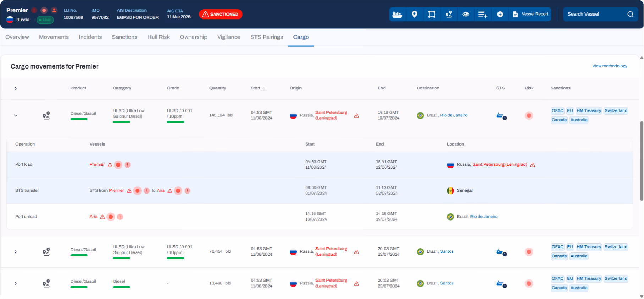Expand all rows via header chevron
Image resolution: width=644 pixels, height=299 pixels.
(x=16, y=88)
